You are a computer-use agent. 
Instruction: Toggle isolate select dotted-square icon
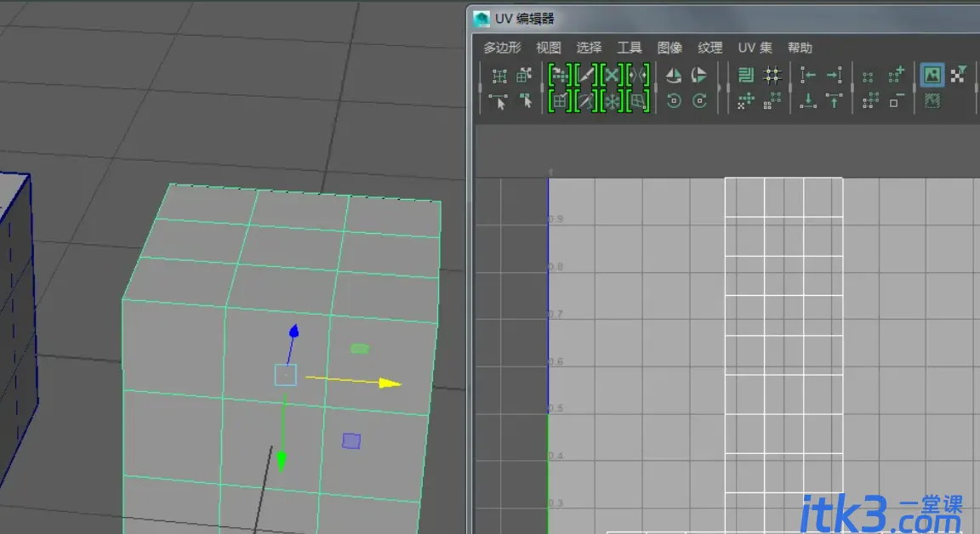tap(868, 77)
